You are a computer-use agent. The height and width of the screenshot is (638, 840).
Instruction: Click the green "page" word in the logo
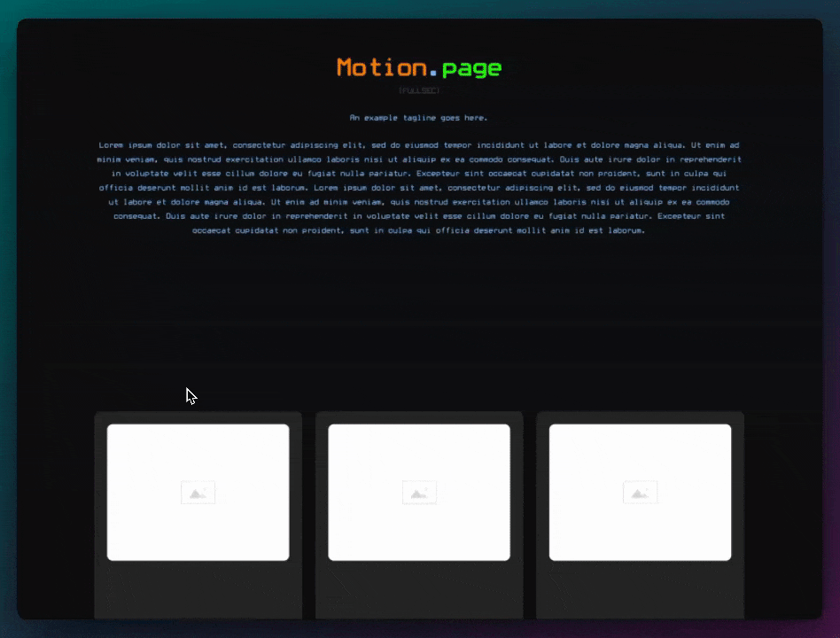(x=471, y=68)
